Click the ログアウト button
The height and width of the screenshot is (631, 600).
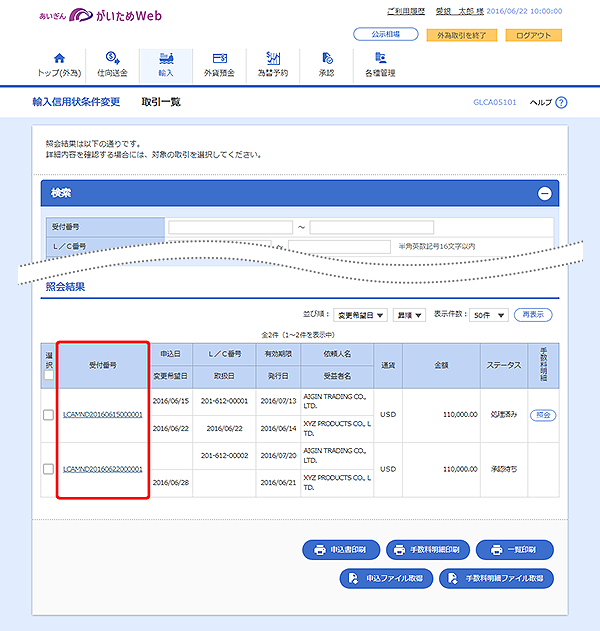(533, 35)
